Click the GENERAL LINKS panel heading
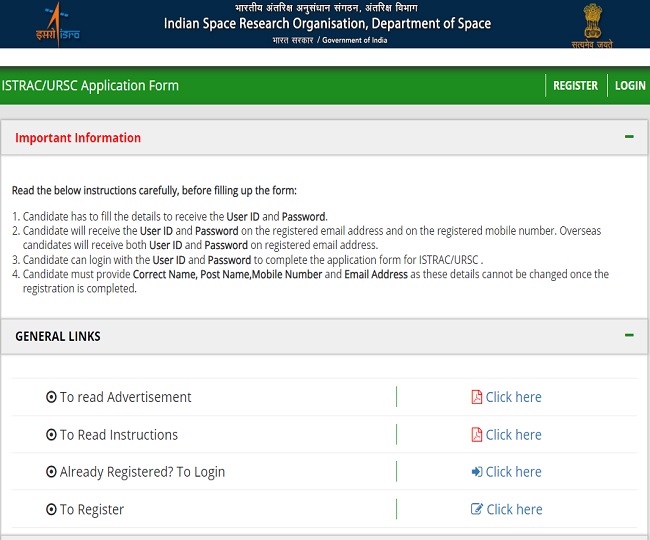 tap(58, 337)
